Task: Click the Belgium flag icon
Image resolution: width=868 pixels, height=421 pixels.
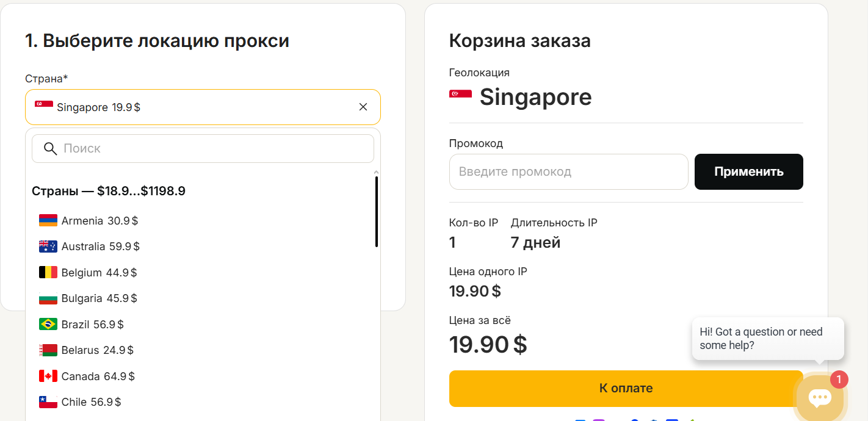Action: (x=48, y=272)
